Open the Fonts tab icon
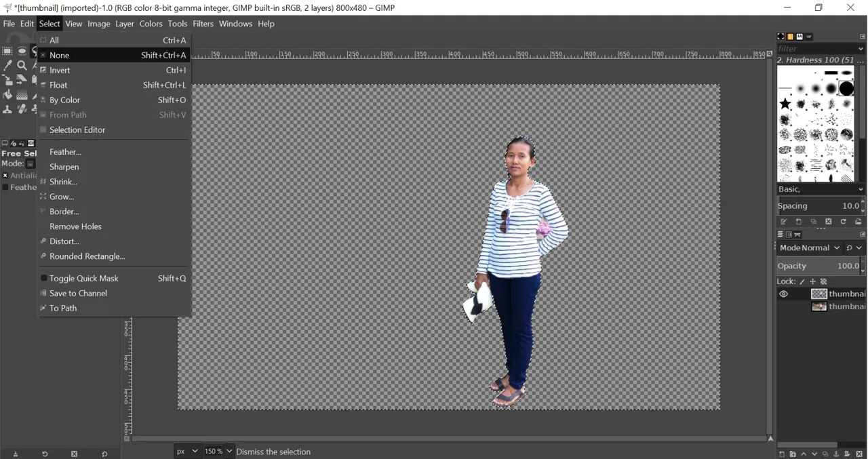868x459 pixels. pyautogui.click(x=800, y=37)
